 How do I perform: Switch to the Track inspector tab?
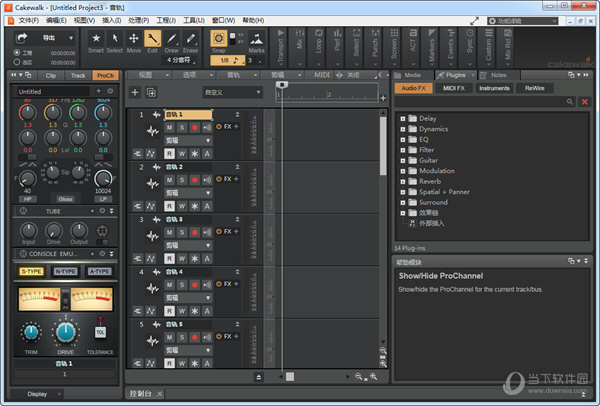(x=78, y=75)
